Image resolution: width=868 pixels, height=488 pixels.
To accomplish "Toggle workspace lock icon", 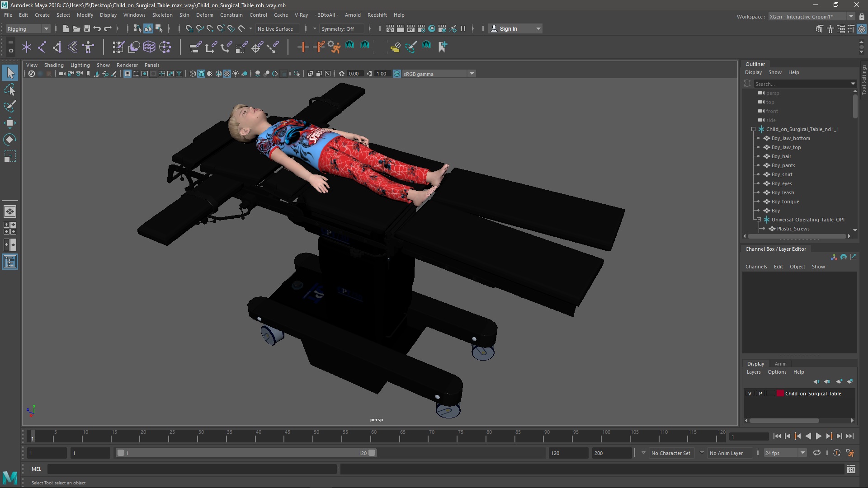I will pos(862,17).
